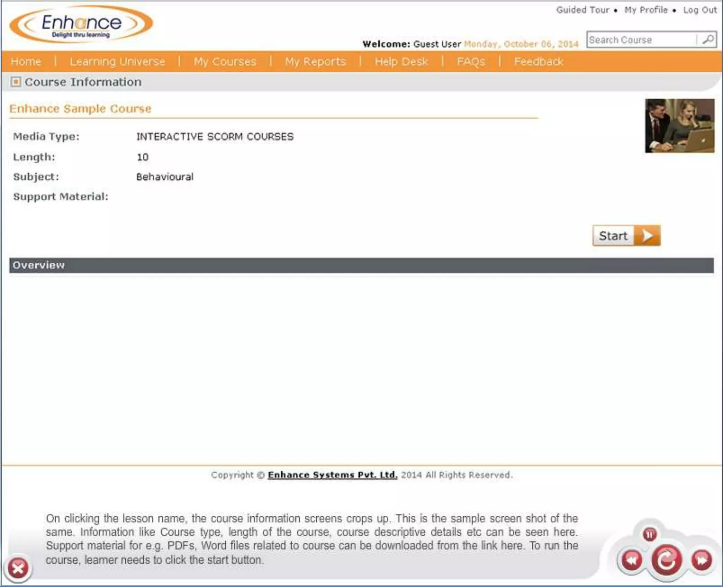Open the FAQs menu item

tap(471, 62)
